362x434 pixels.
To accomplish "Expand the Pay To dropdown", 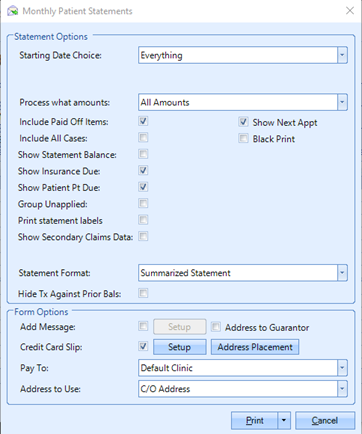I will [x=342, y=368].
